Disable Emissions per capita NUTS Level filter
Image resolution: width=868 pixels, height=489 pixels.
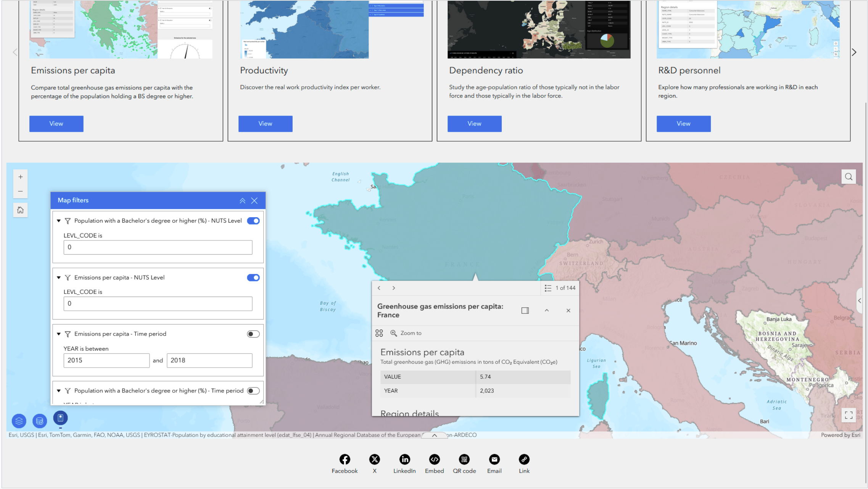253,278
